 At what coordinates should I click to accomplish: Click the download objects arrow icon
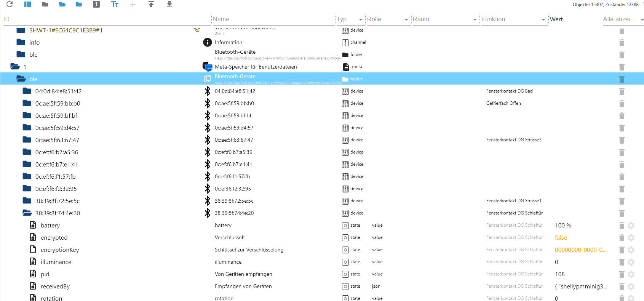tap(169, 4)
